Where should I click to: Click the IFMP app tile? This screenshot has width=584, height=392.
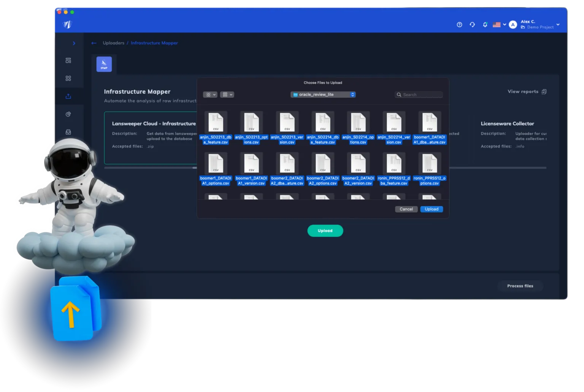tap(104, 64)
